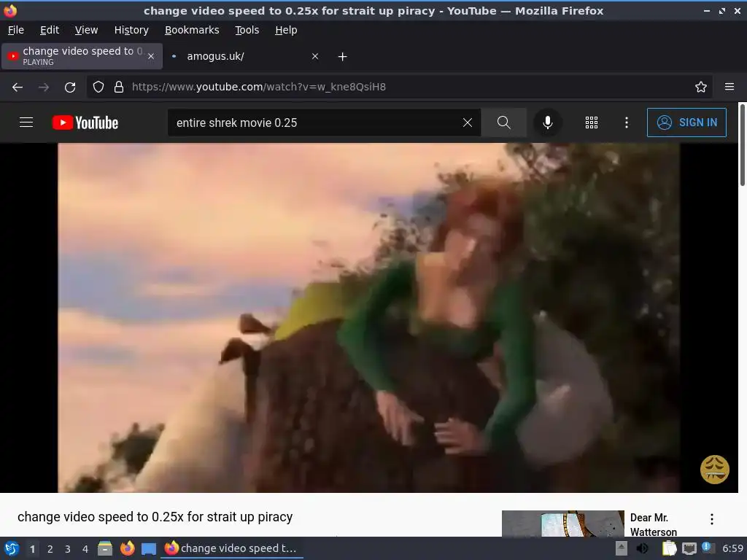The height and width of the screenshot is (560, 747).
Task: Click the yellow emoji face overlay
Action: 715,470
